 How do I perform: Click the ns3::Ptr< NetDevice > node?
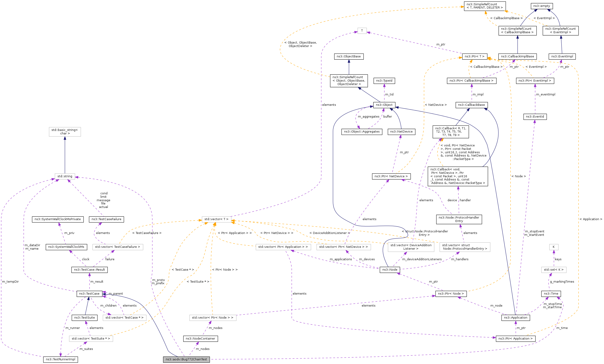pyautogui.click(x=391, y=176)
